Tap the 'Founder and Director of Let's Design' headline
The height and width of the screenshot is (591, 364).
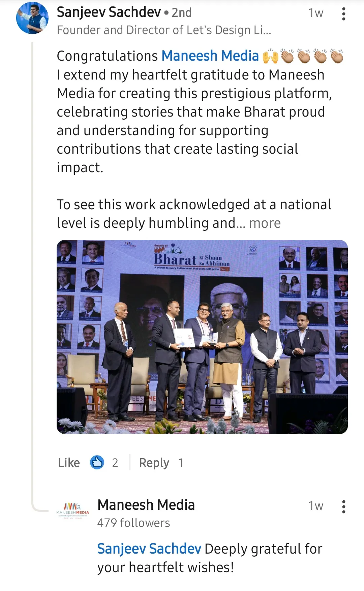164,30
